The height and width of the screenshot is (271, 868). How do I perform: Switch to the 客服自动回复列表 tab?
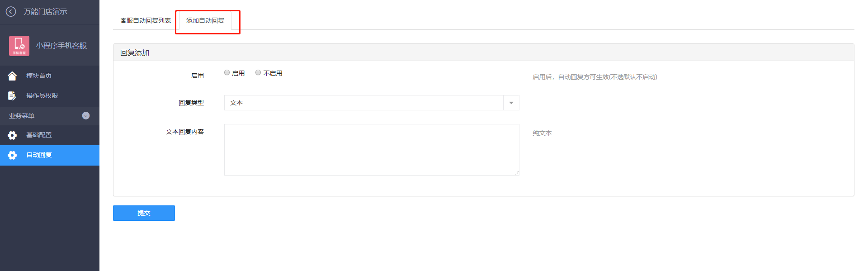point(146,20)
